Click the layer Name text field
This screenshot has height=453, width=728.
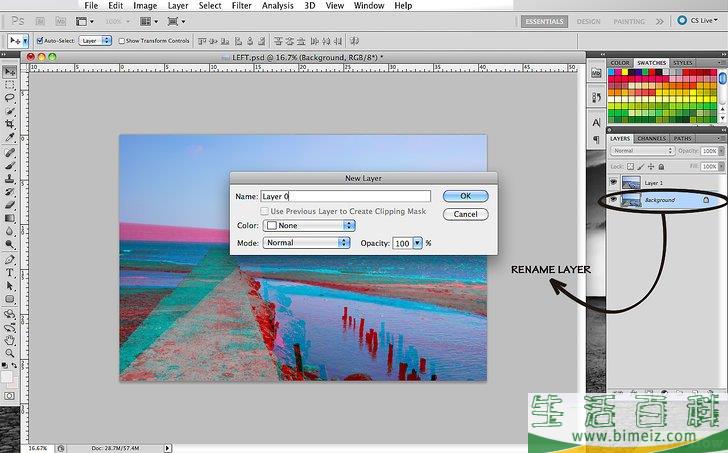(x=345, y=197)
